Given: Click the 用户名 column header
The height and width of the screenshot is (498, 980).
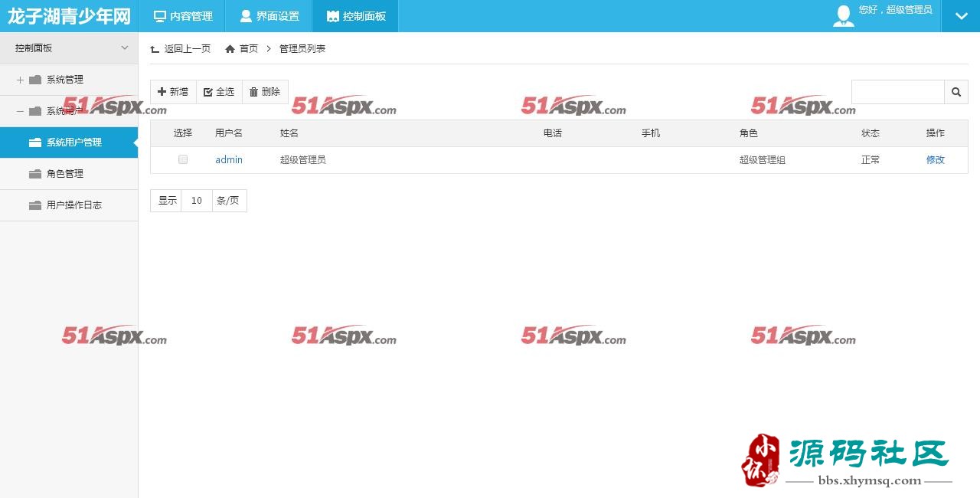Looking at the screenshot, I should (229, 133).
